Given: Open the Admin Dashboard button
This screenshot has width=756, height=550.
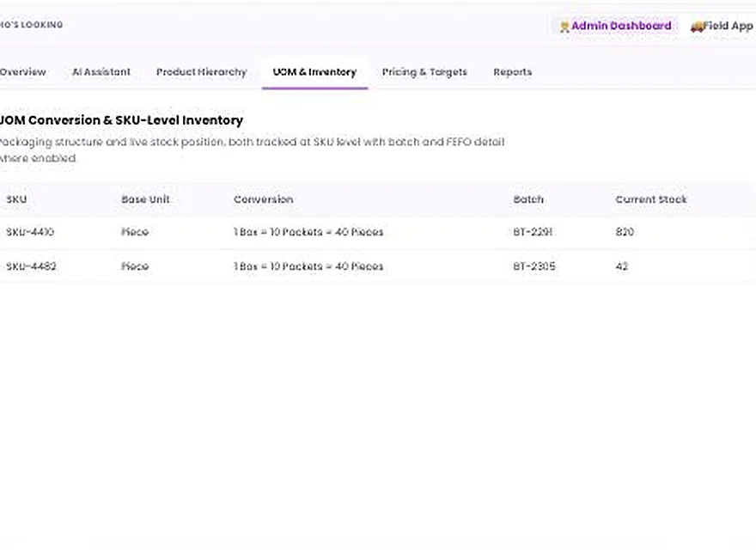Looking at the screenshot, I should pyautogui.click(x=615, y=26).
